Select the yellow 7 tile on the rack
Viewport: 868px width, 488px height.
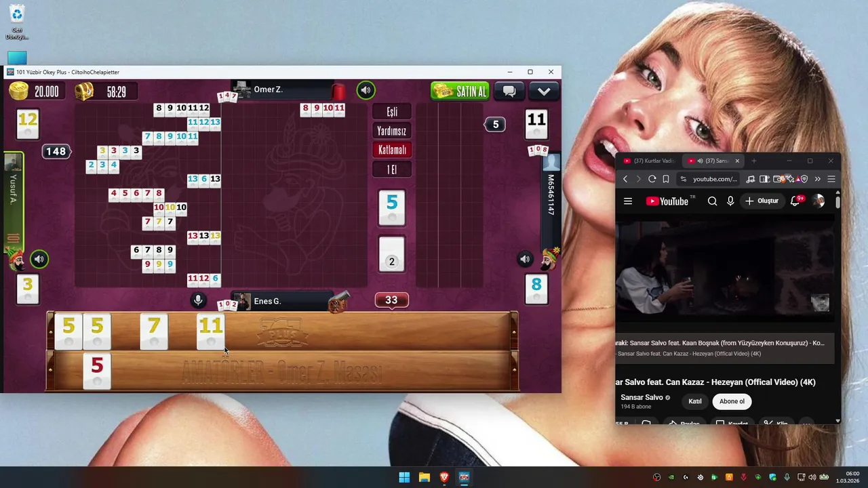pos(154,332)
